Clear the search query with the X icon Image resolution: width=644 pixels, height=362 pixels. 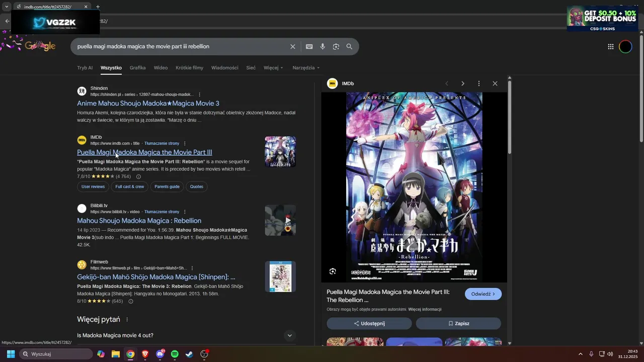pyautogui.click(x=293, y=47)
